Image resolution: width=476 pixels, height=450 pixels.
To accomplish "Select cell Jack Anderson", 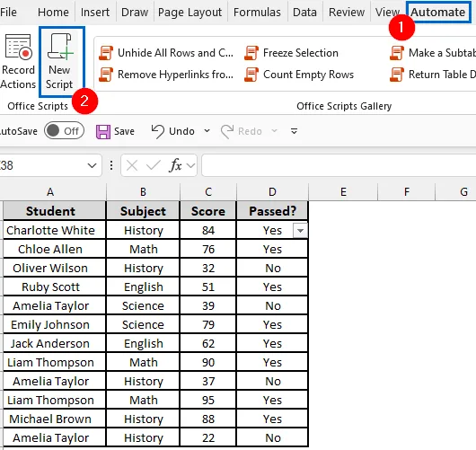I will 55,343.
